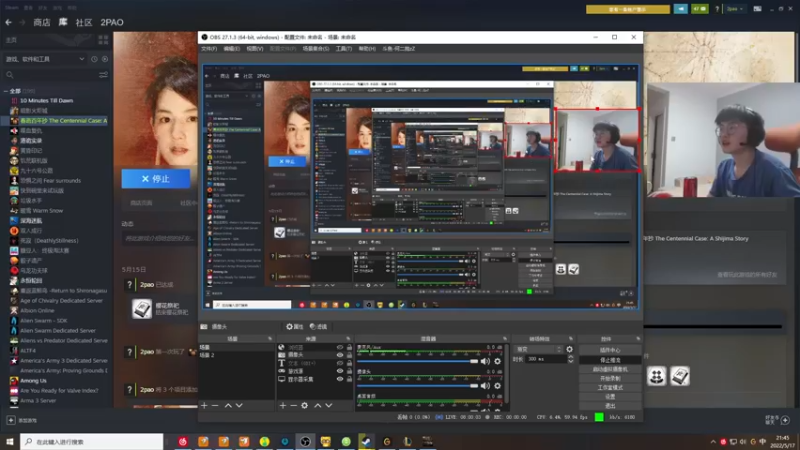Click the 滤镜 filters button in OBS
This screenshot has height=450, width=800.
318,327
